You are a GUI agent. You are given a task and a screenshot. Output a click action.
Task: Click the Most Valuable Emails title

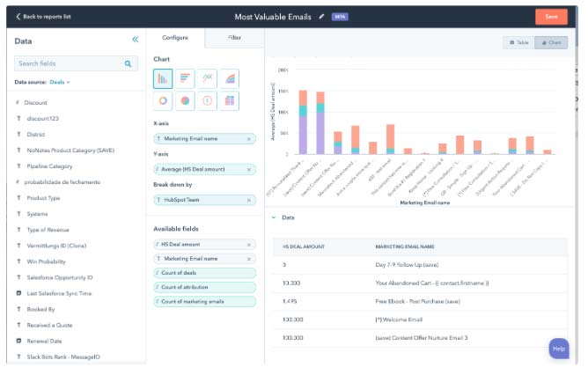[273, 17]
